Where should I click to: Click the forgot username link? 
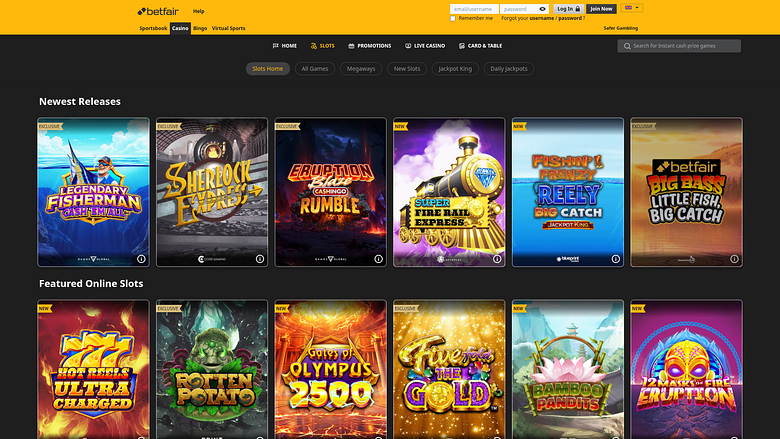click(x=542, y=18)
